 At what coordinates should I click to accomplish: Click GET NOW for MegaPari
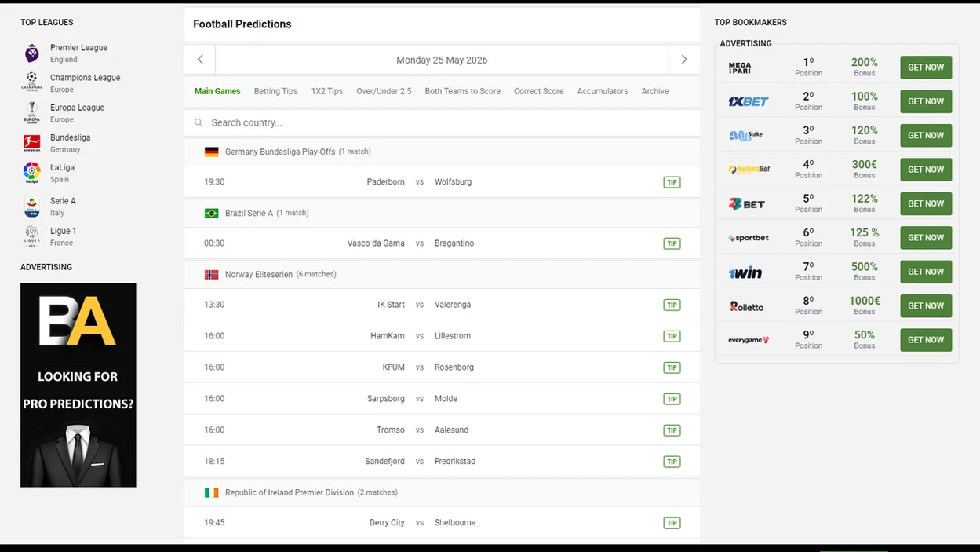tap(926, 68)
